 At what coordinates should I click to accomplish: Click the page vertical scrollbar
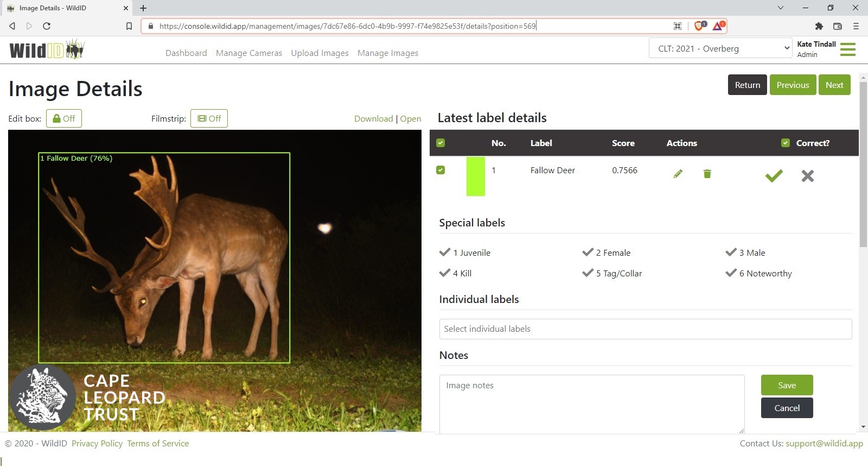tap(863, 165)
